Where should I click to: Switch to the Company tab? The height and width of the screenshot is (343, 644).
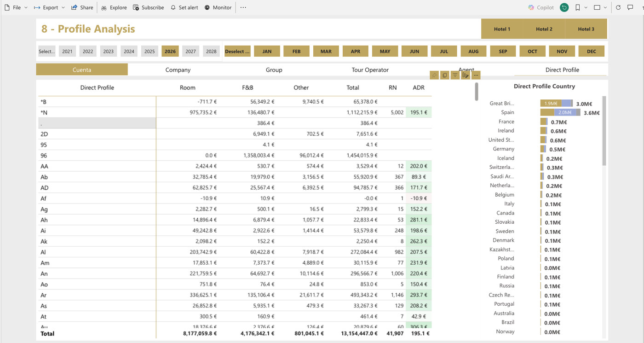click(178, 70)
